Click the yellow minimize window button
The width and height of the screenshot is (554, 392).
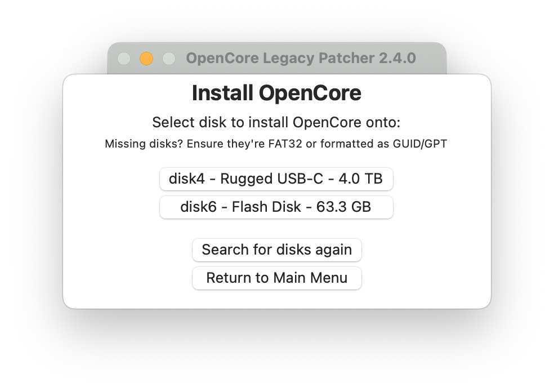click(146, 59)
